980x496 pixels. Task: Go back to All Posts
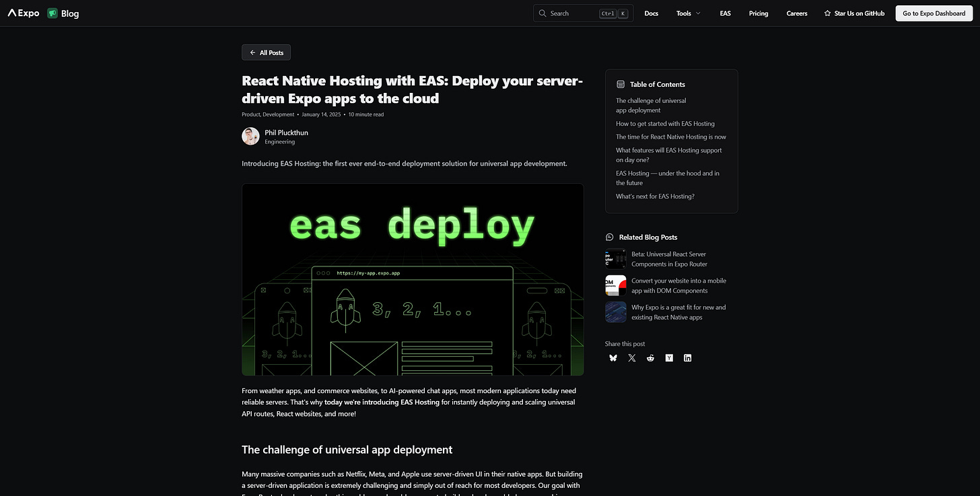coord(267,52)
